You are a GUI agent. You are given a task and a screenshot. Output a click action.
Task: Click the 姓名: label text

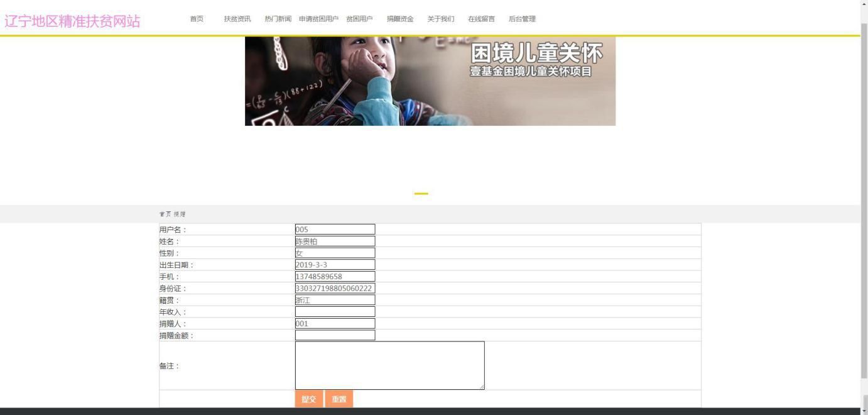coord(170,241)
